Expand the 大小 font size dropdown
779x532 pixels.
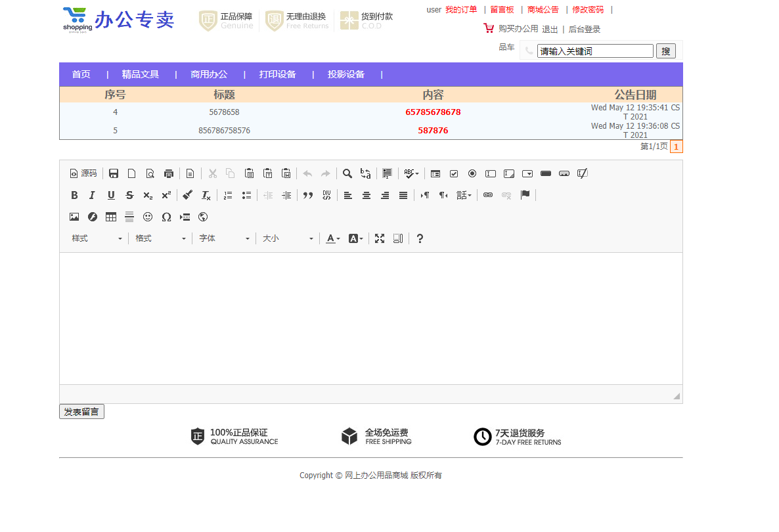tap(287, 238)
